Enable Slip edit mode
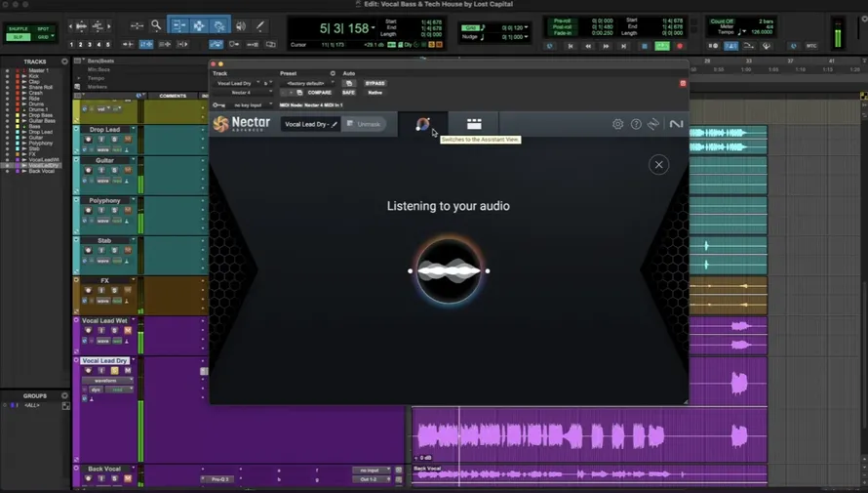This screenshot has height=493, width=868. tap(19, 37)
